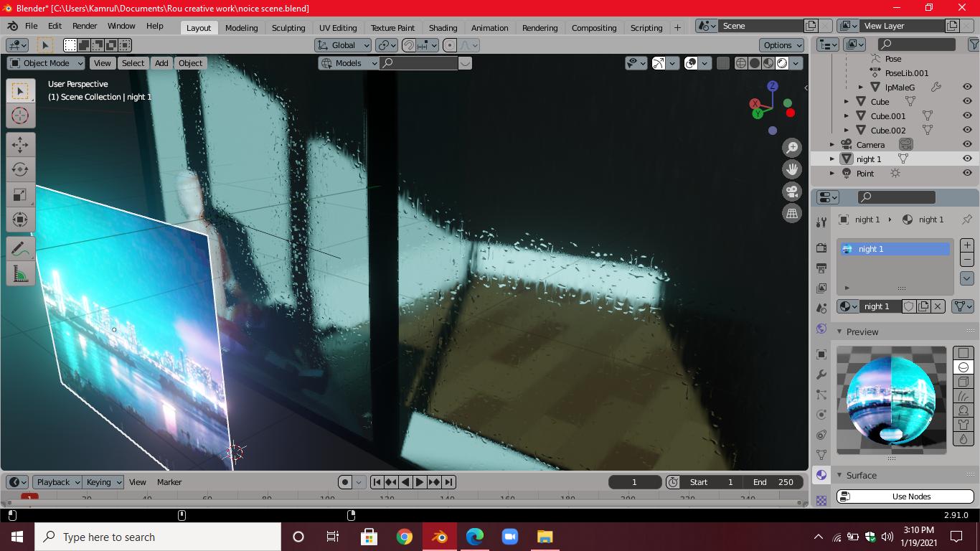This screenshot has height=551, width=980.
Task: Hide Cube.001 in the outliner
Action: click(967, 116)
